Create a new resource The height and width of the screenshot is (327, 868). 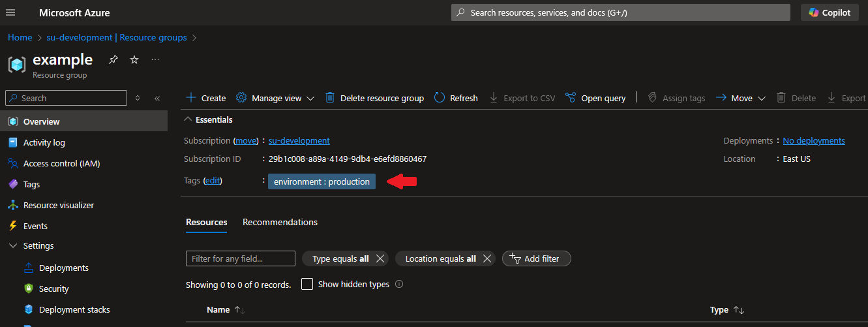click(x=205, y=98)
